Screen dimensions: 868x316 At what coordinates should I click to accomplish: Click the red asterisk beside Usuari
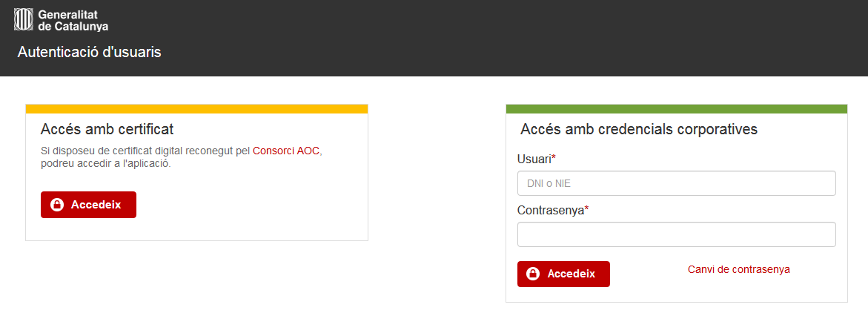[554, 157]
